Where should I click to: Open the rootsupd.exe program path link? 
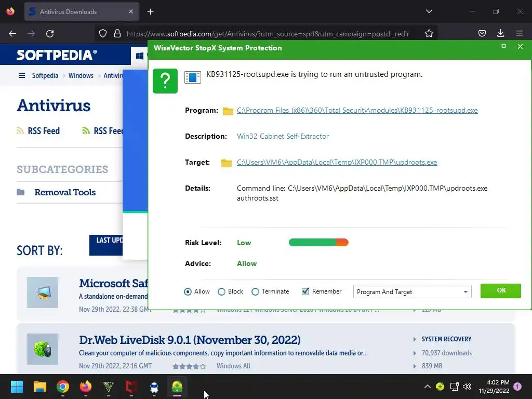point(357,110)
